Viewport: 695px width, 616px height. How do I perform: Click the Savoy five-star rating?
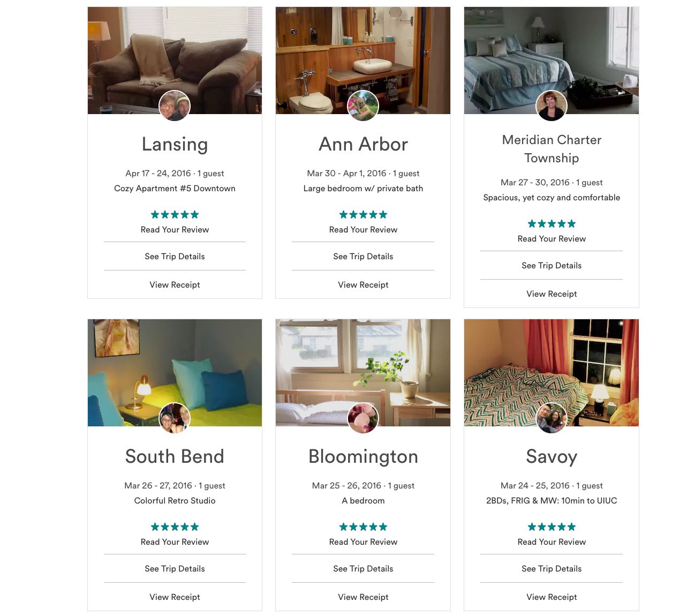[552, 527]
